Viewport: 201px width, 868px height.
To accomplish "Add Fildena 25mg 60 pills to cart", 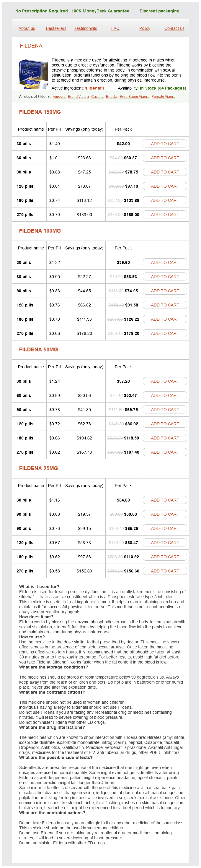I will (165, 514).
